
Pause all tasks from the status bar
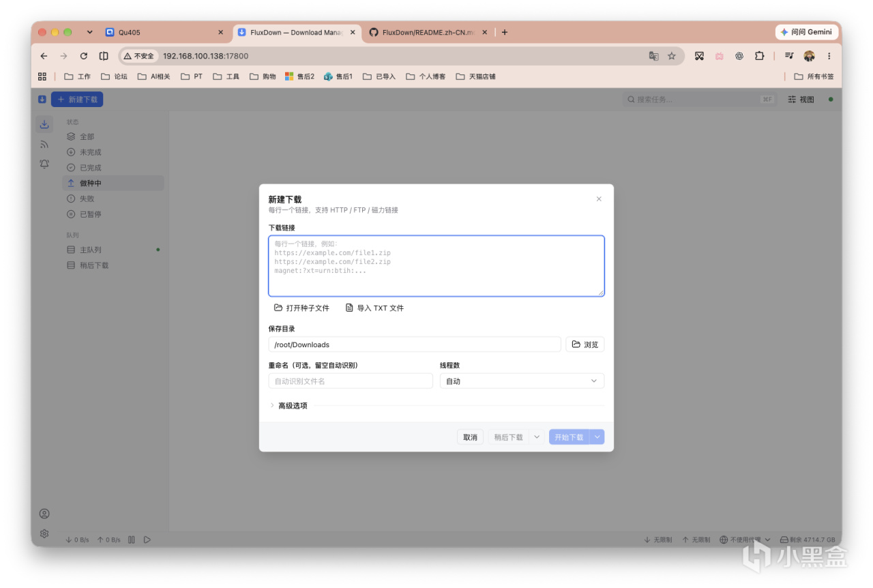coord(132,540)
